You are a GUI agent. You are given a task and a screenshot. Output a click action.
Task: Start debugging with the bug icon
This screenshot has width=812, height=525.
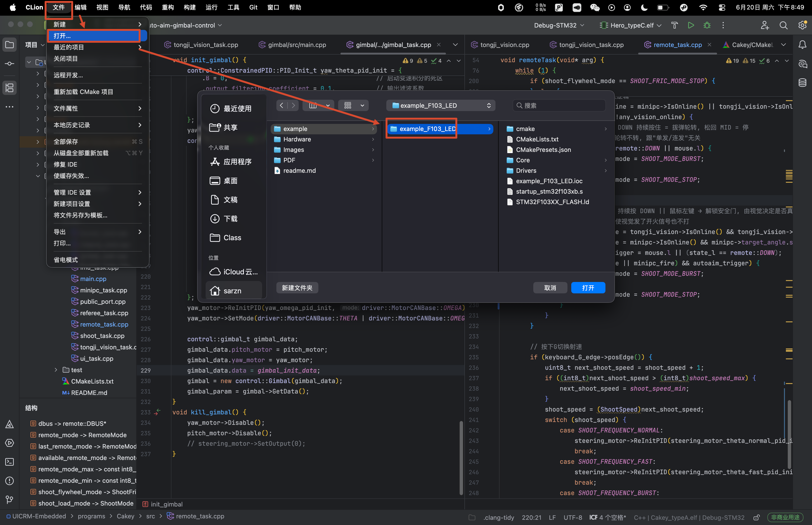pyautogui.click(x=707, y=25)
